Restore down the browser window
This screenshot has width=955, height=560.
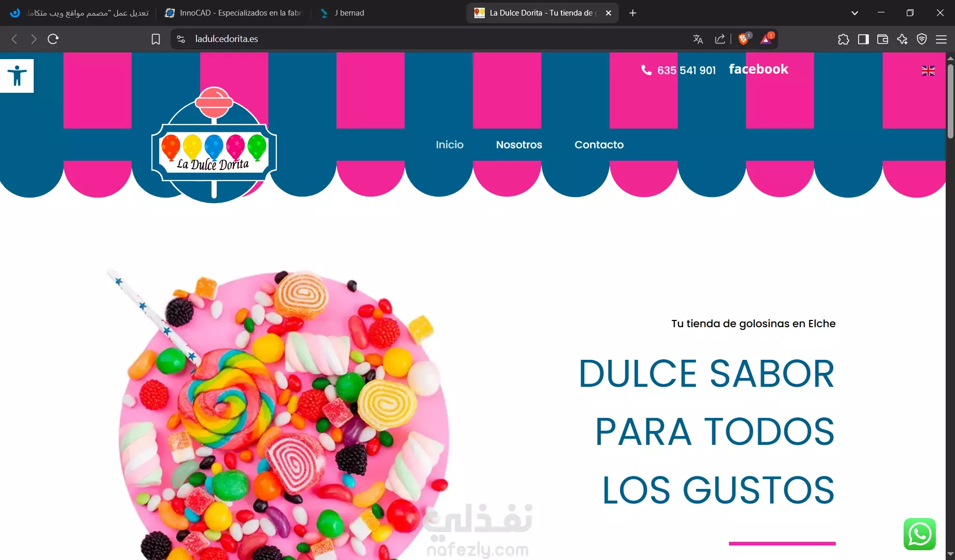pos(910,13)
